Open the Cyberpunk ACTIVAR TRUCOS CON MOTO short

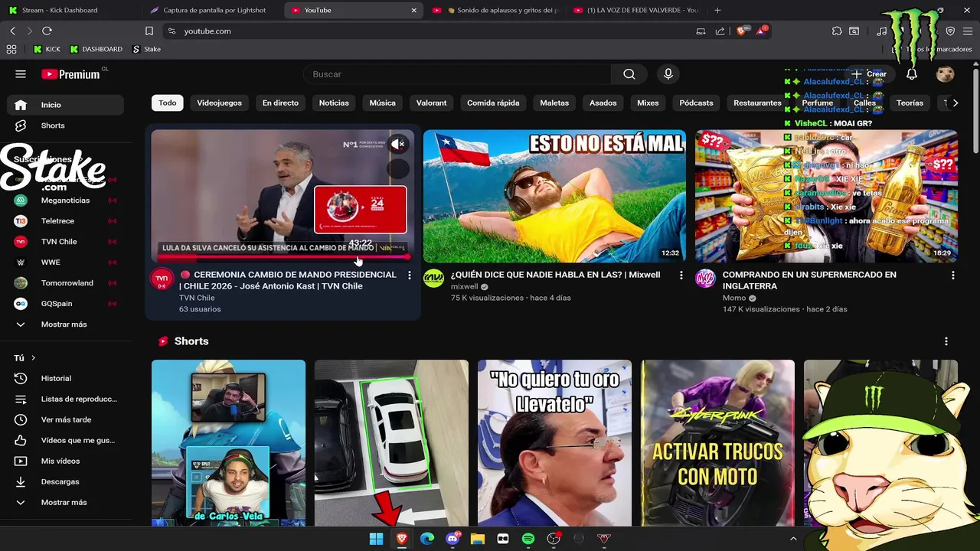717,443
